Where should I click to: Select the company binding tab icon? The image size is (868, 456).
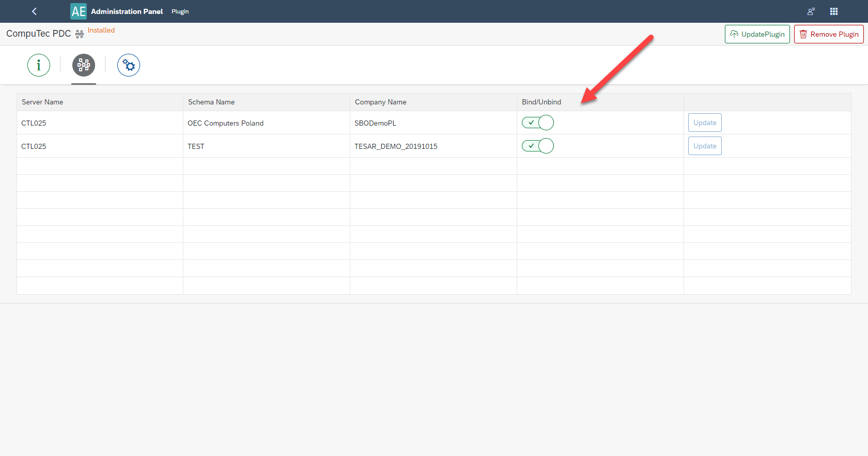pos(84,65)
